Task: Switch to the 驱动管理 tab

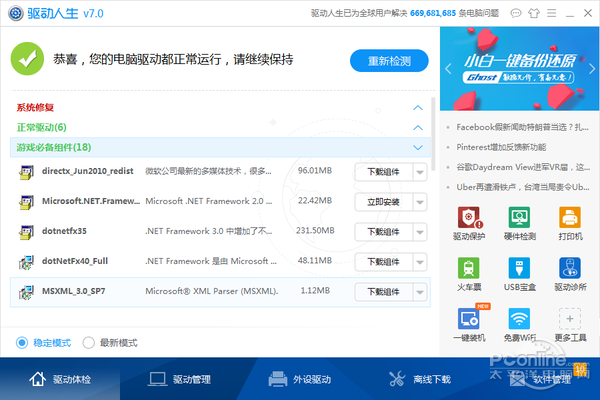Action: [180, 379]
